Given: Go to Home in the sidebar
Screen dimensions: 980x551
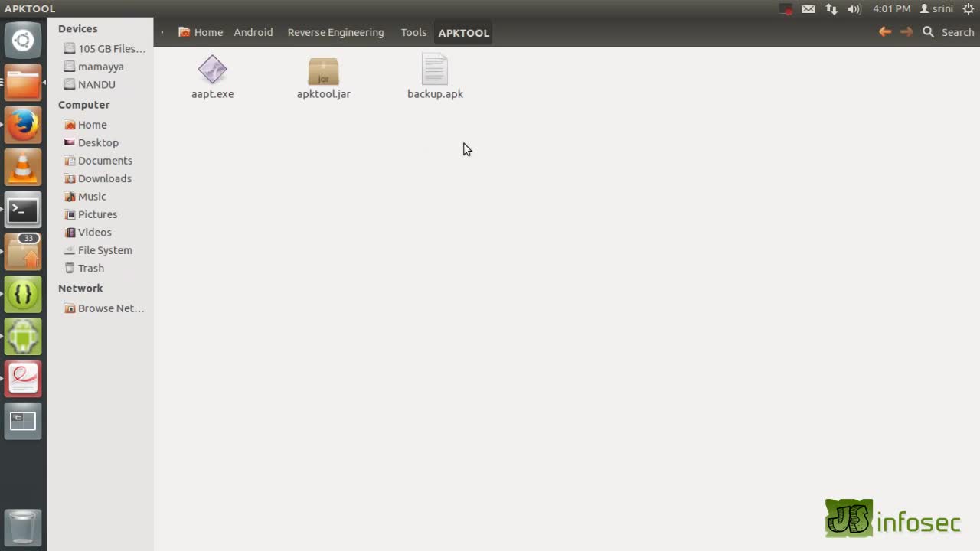Looking at the screenshot, I should [85, 125].
